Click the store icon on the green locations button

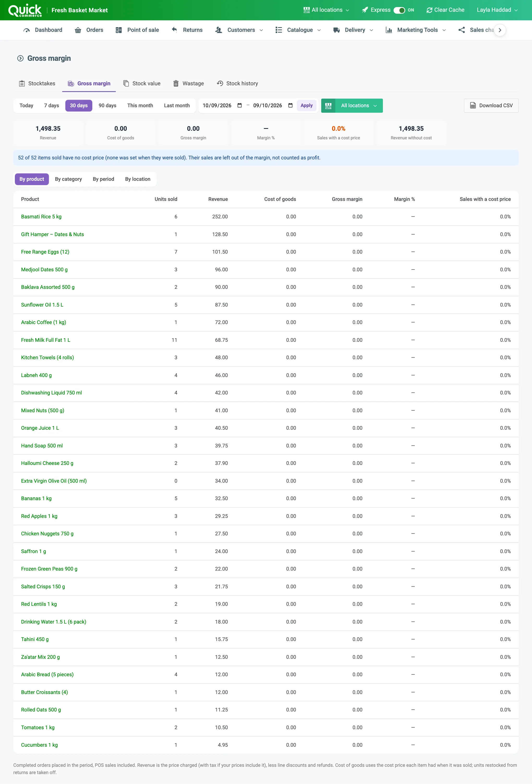pyautogui.click(x=328, y=106)
